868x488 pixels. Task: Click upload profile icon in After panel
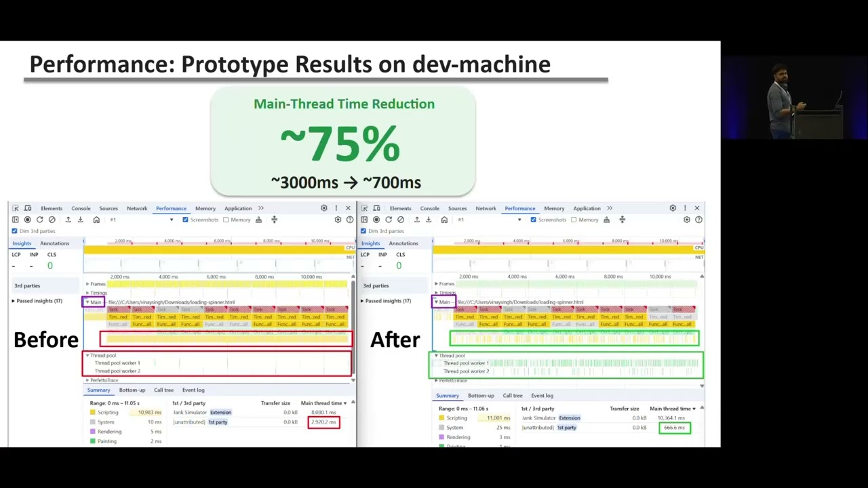click(x=416, y=220)
